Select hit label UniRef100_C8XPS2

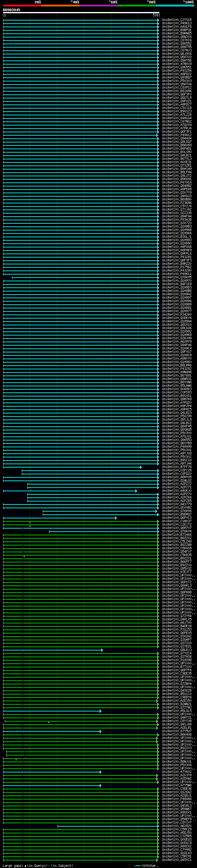coord(177,88)
